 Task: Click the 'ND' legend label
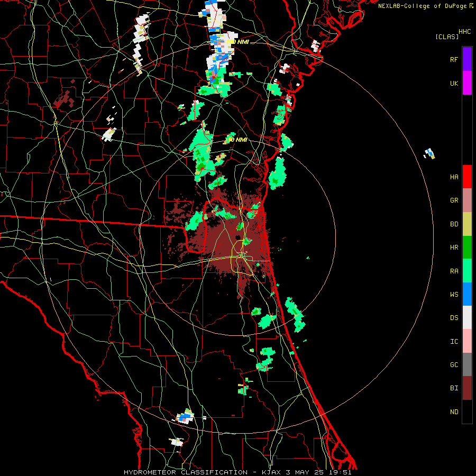click(454, 412)
